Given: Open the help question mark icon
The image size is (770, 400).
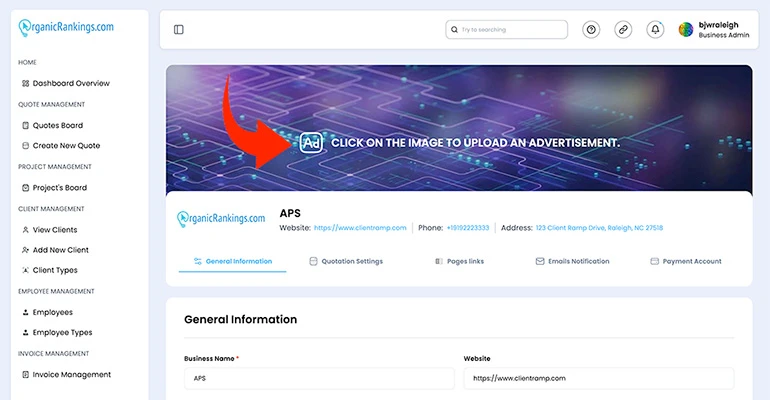Looking at the screenshot, I should [591, 30].
